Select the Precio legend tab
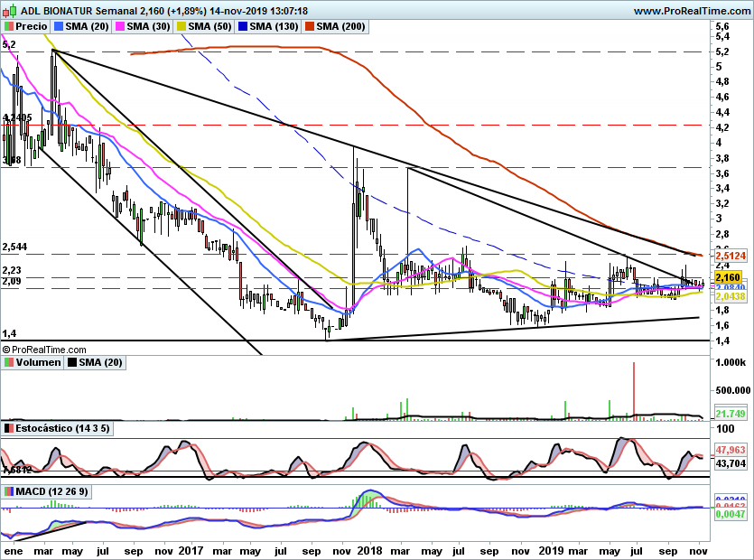The image size is (754, 560). pos(32,27)
